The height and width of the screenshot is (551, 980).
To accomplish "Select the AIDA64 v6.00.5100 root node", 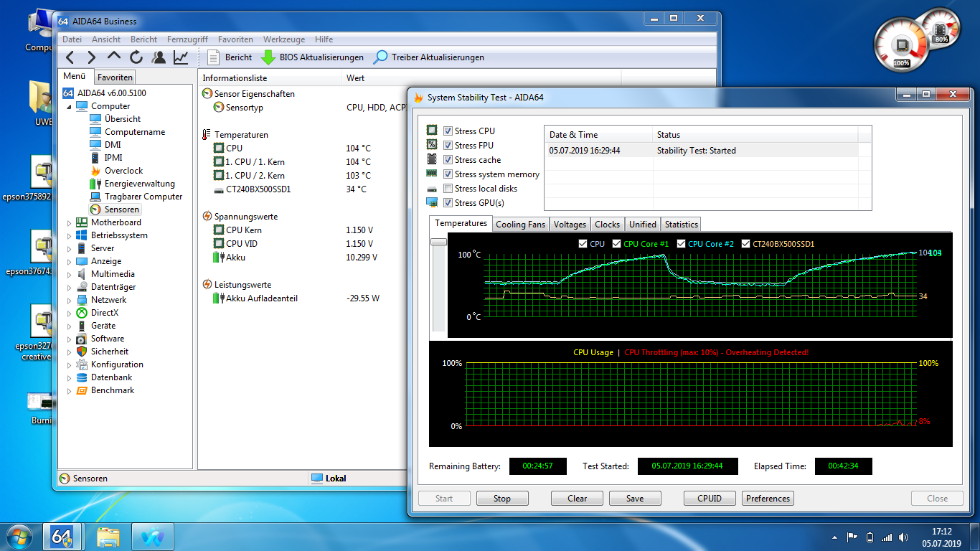I will click(105, 93).
